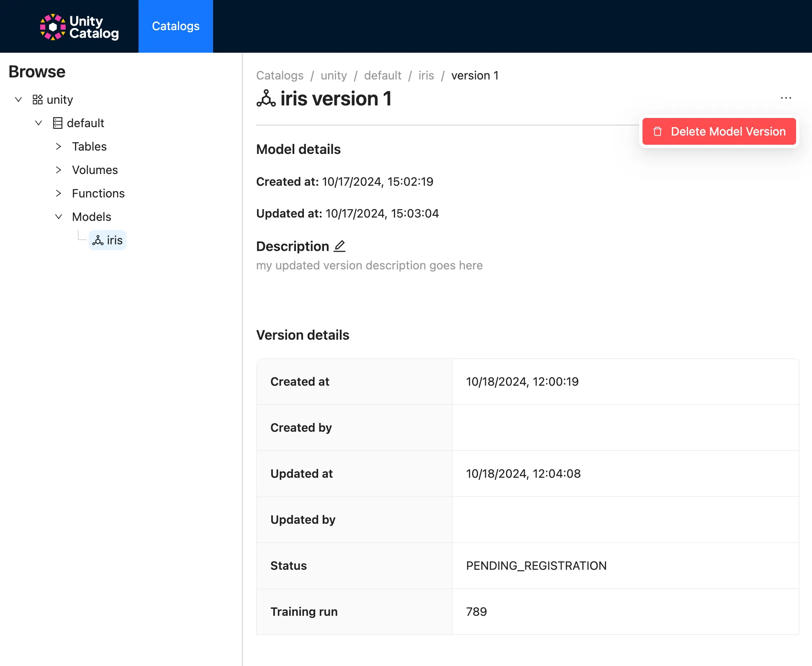Collapse the unity catalog tree node
Screen dimensions: 812x666
coord(18,100)
